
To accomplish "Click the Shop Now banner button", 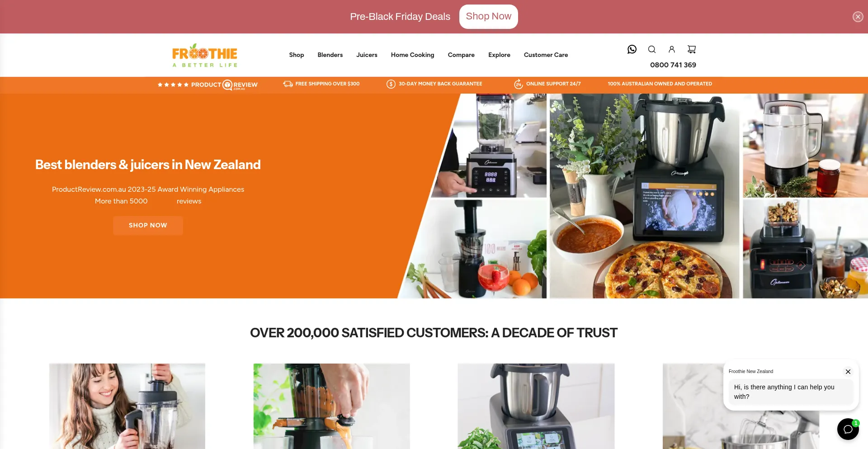I will (x=488, y=17).
